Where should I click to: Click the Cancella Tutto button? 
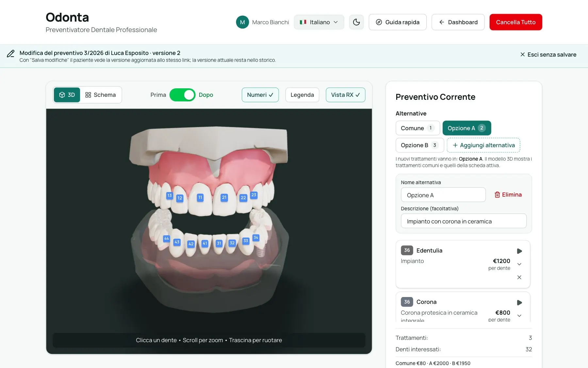pyautogui.click(x=516, y=22)
